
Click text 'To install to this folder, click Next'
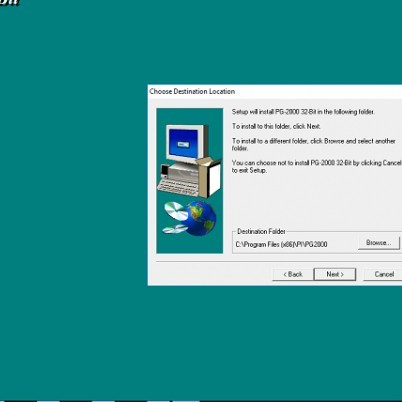tap(276, 126)
